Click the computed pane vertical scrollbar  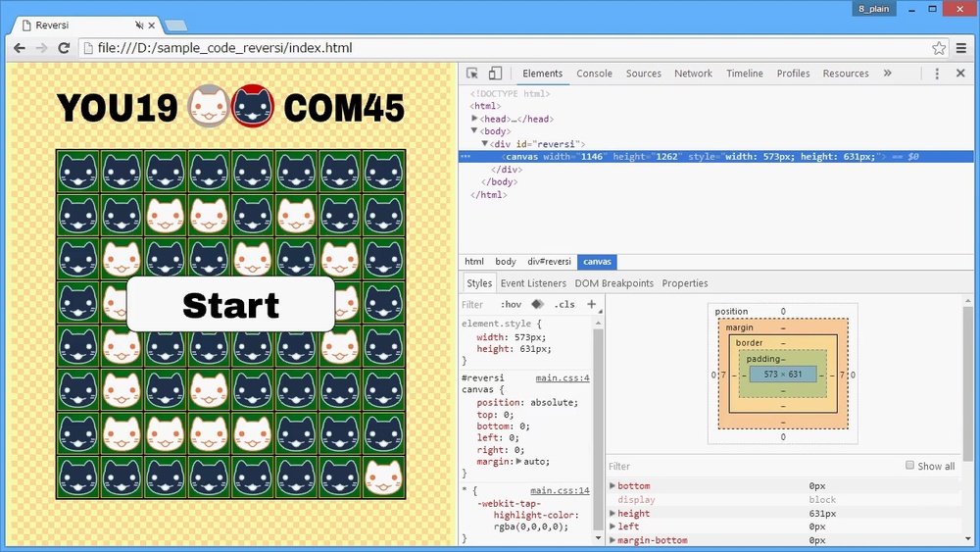coord(968,381)
